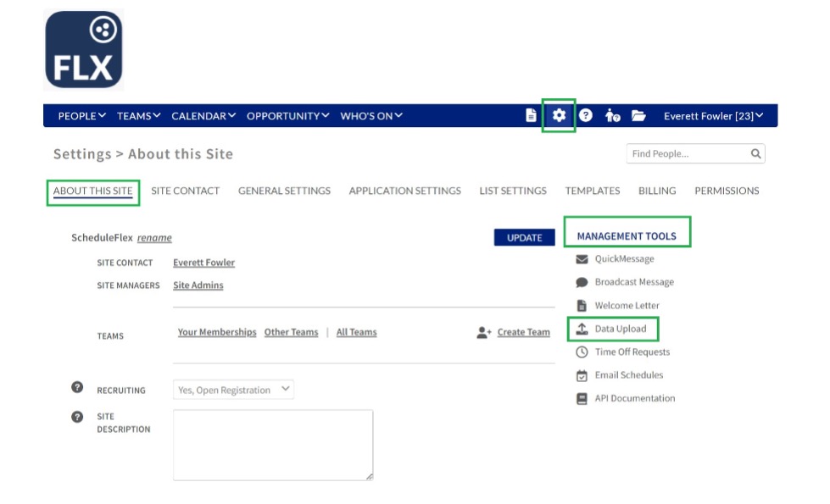Screen dimensions: 830x504
Task: Open QuickMessage tool link
Action: coord(625,258)
